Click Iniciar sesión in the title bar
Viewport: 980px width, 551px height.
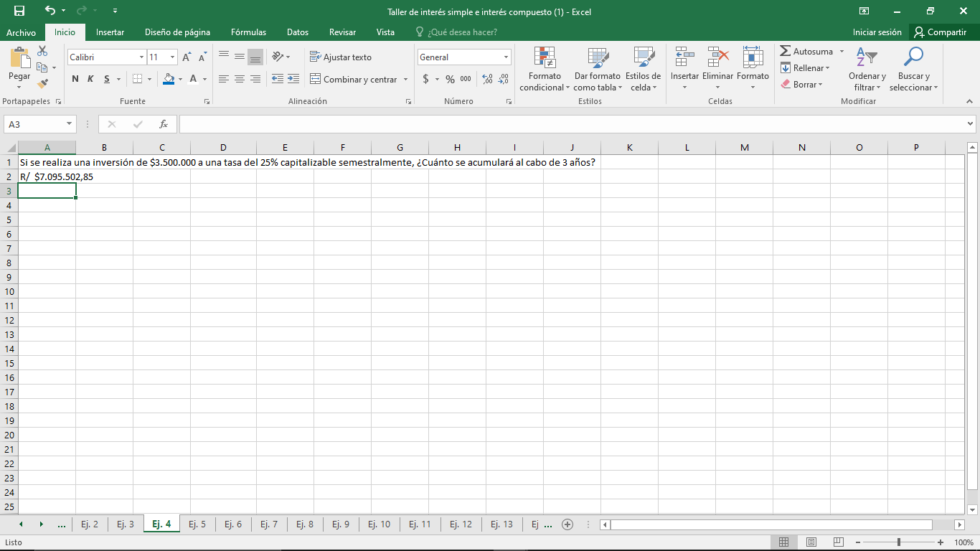[877, 32]
